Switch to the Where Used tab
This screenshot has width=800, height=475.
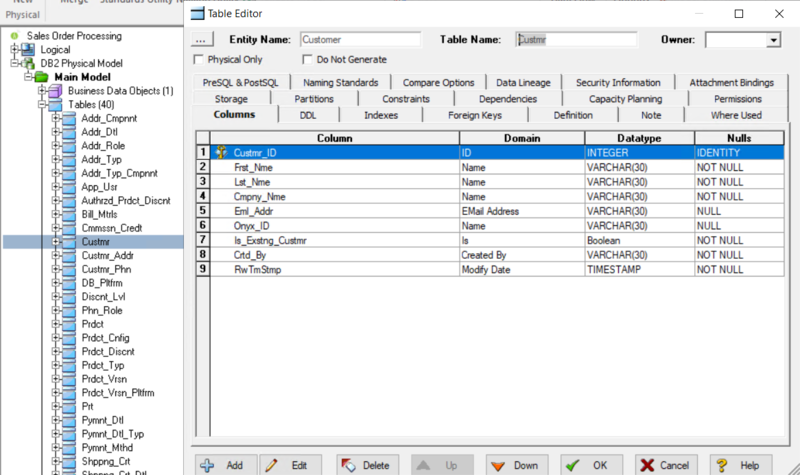pos(736,115)
